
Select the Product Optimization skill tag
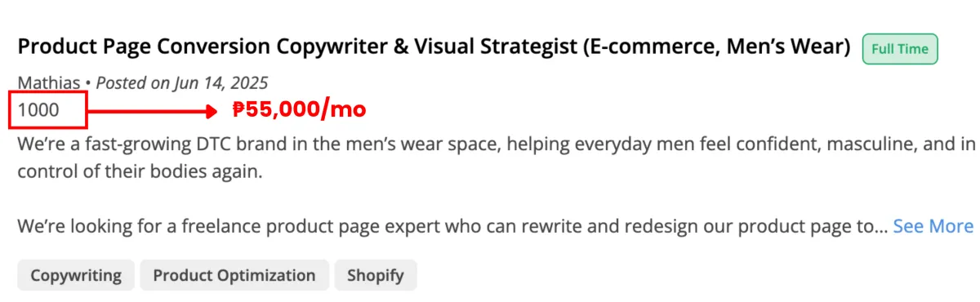tap(234, 275)
